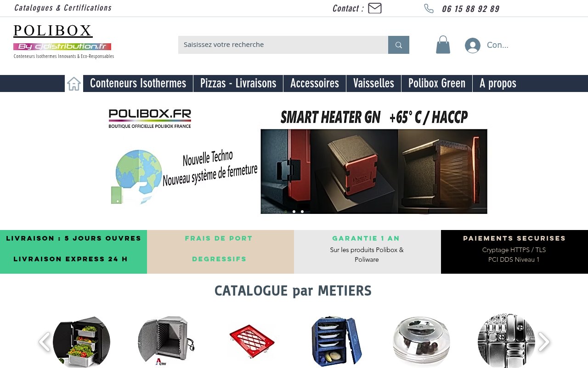The height and width of the screenshot is (368, 588).
Task: Open Polibox Green menu item
Action: (437, 83)
